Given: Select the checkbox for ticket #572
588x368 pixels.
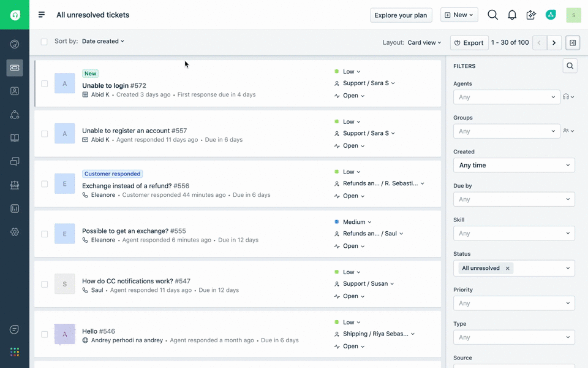Looking at the screenshot, I should click(44, 83).
